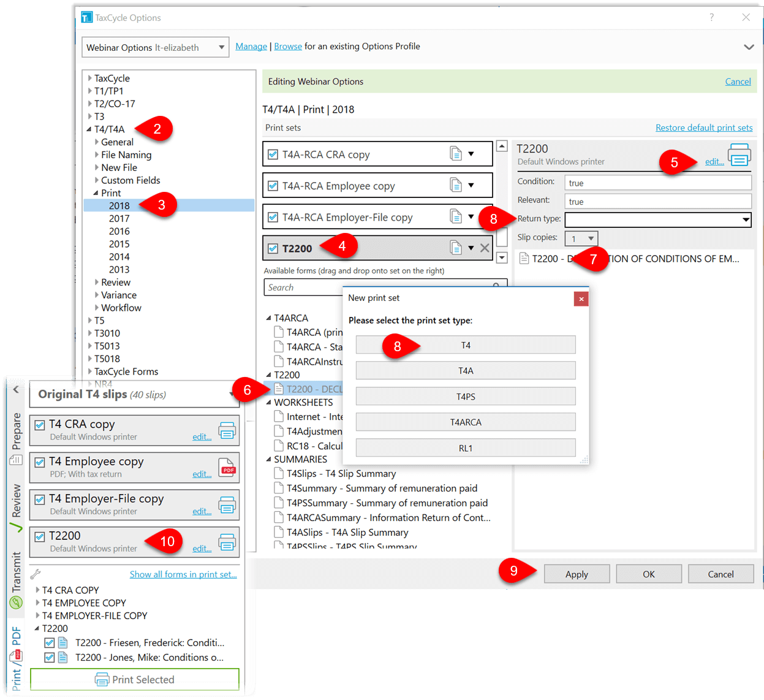764x700 pixels.
Task: Open the Manage profiles link
Action: click(x=251, y=47)
